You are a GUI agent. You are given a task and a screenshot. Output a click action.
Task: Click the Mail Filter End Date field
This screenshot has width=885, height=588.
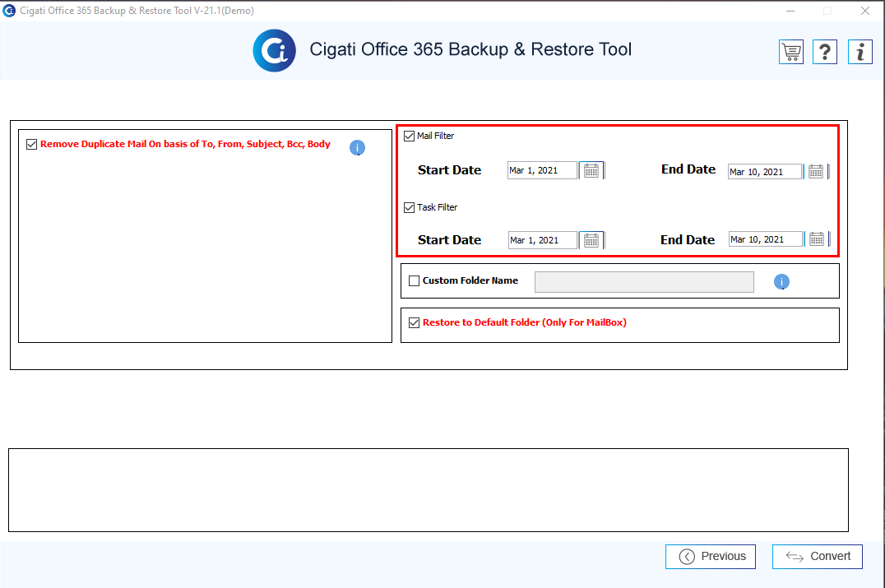coord(765,172)
